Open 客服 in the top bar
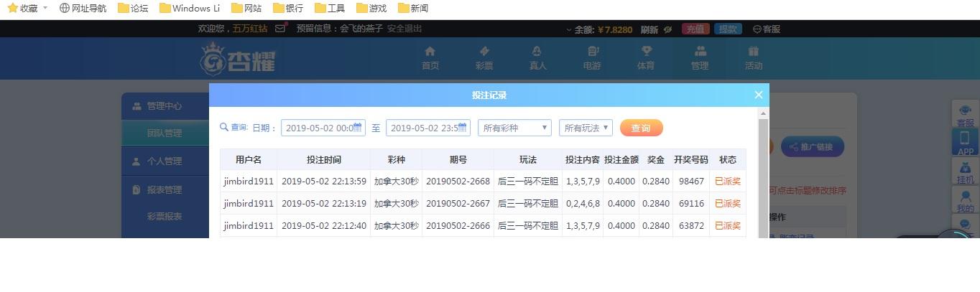This screenshot has width=980, height=292. (766, 29)
